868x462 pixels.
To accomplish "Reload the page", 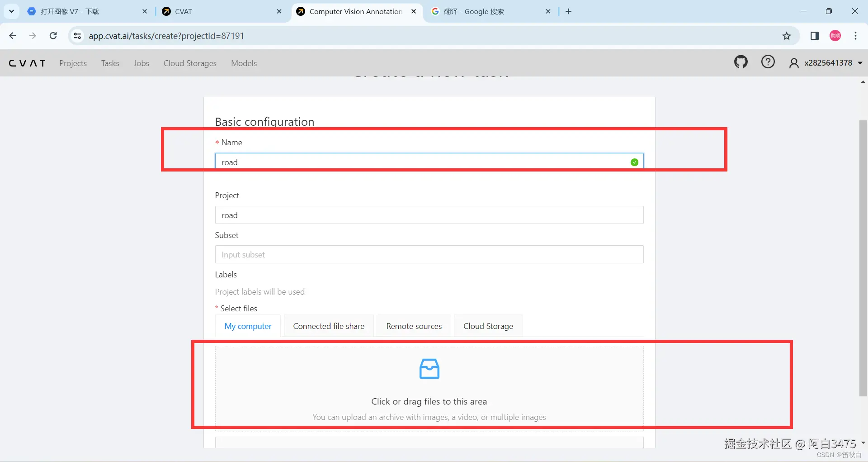I will [53, 36].
